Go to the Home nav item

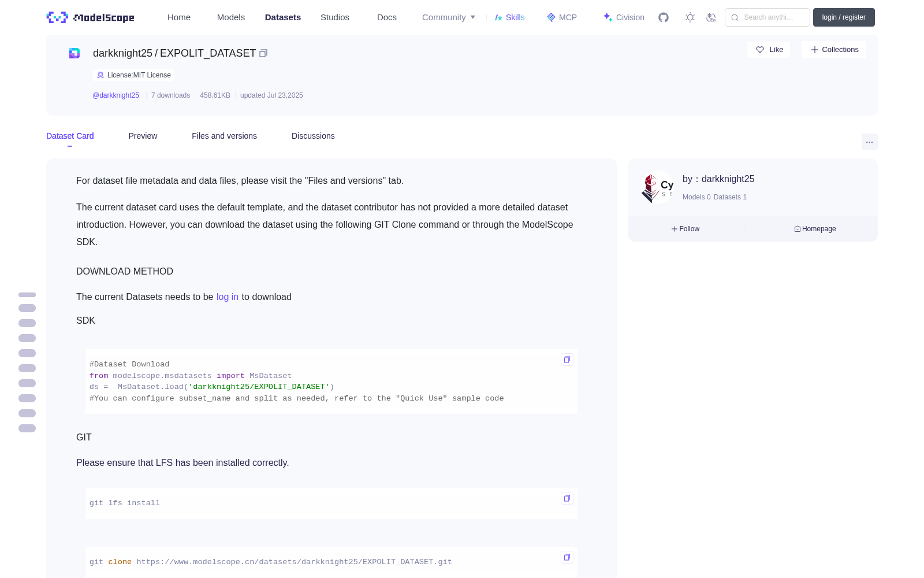tap(179, 17)
